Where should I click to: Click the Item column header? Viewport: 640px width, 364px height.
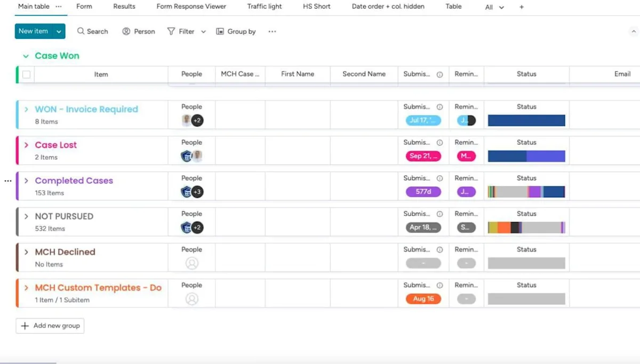101,75
